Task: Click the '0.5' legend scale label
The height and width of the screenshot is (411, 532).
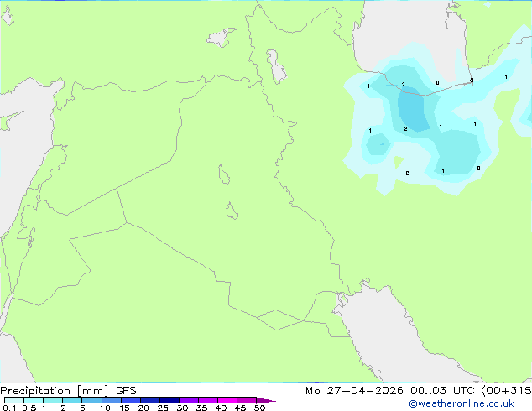Action: click(29, 408)
